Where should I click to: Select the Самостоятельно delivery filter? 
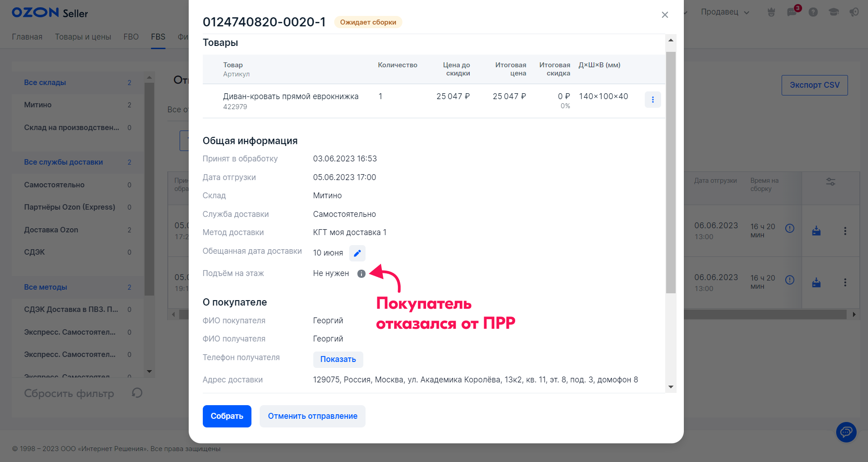78,185
